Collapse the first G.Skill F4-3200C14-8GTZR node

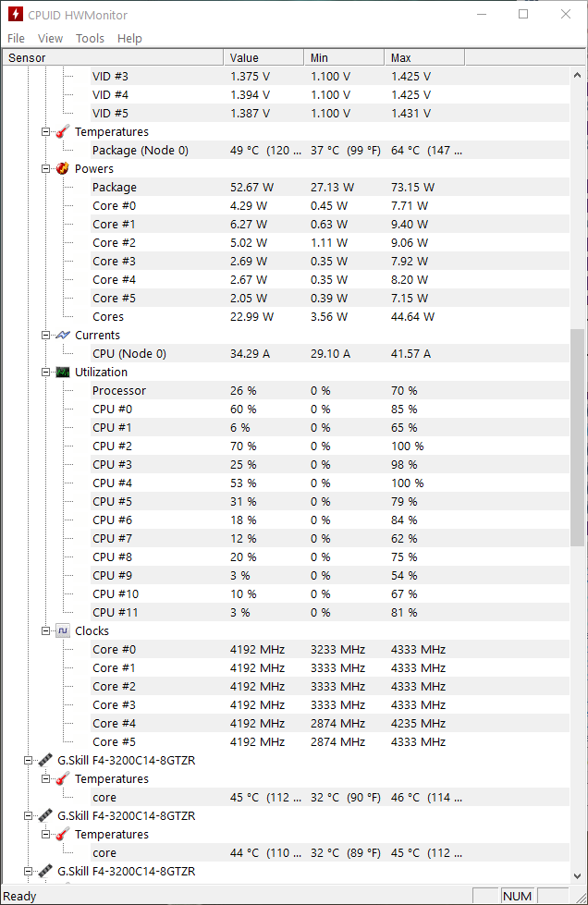point(28,760)
